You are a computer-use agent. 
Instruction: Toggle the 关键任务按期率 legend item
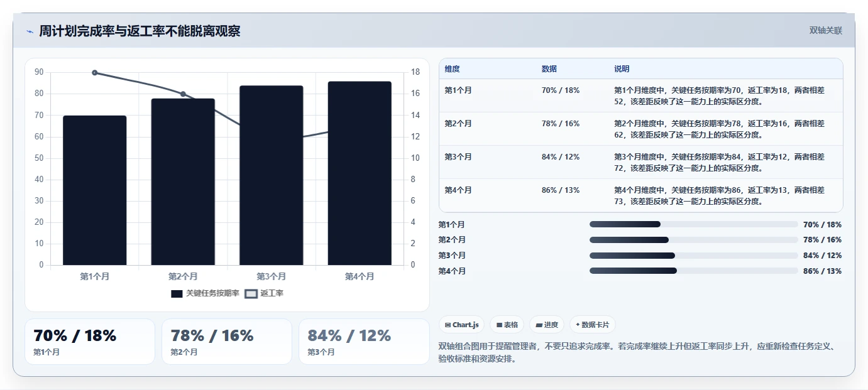205,293
